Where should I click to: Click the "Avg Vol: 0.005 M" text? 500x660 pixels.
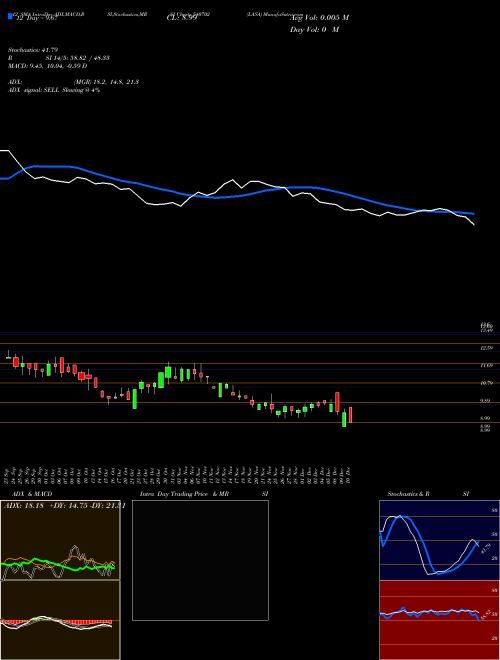pos(319,18)
